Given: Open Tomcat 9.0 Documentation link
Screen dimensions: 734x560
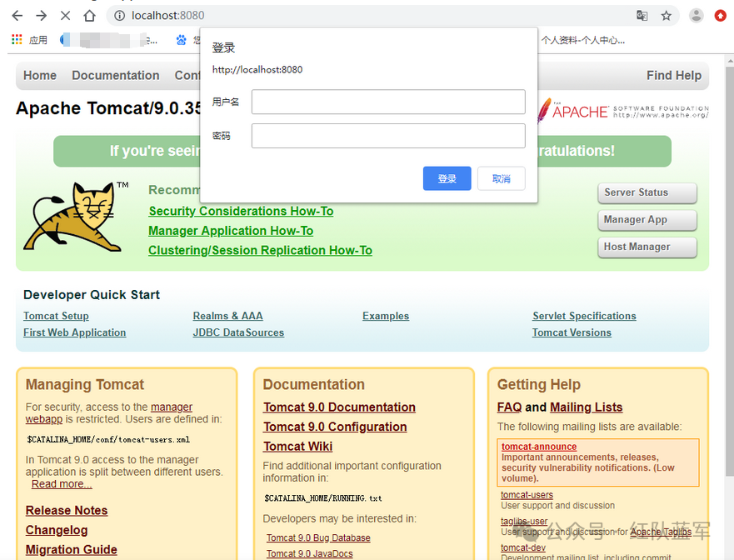Looking at the screenshot, I should click(339, 407).
